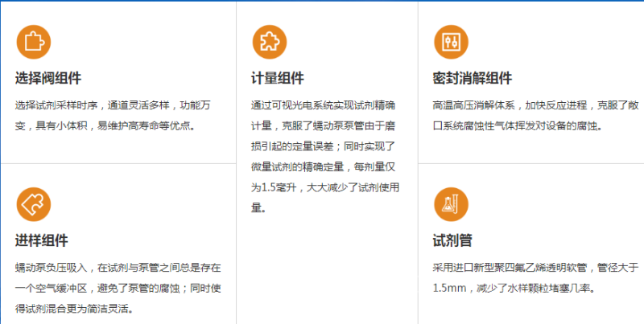Screen dimensions: 644x324
Task: Click the line 微量试剂的精确定量，每剂量仅
Action: click(323, 167)
